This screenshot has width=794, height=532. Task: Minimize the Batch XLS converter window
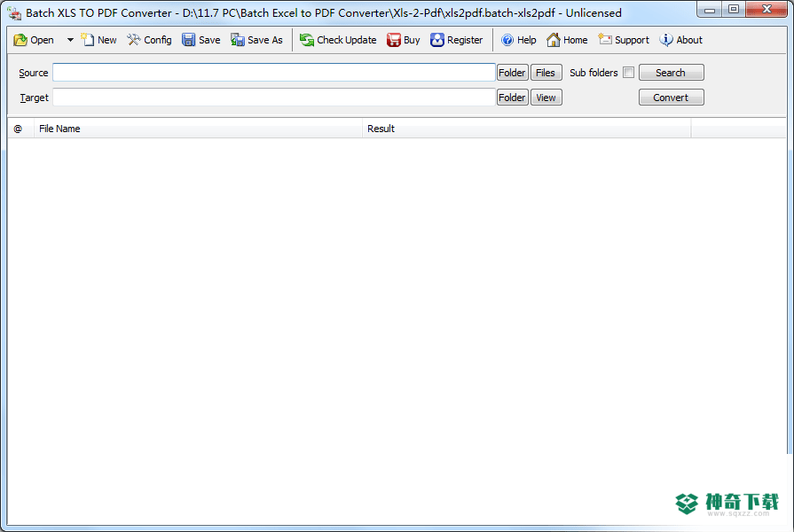point(710,9)
